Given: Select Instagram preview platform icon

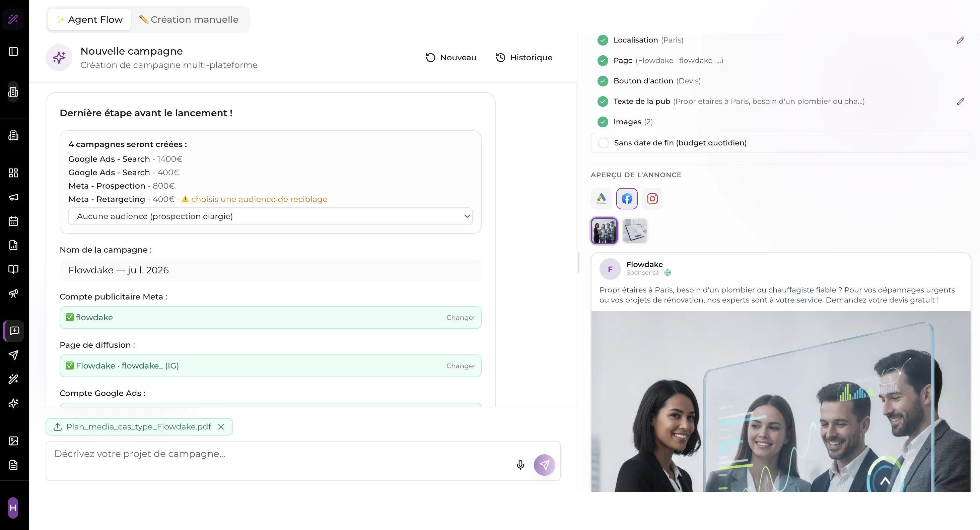Looking at the screenshot, I should tap(652, 199).
